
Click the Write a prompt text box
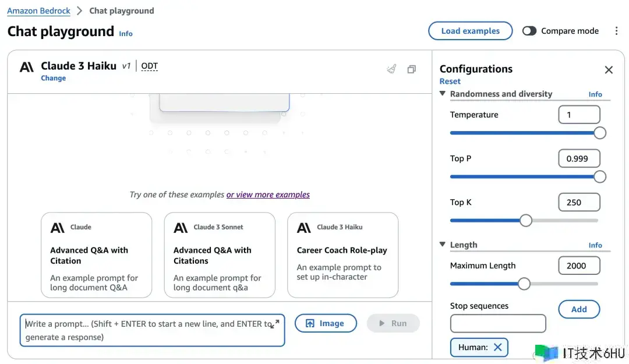[146, 330]
